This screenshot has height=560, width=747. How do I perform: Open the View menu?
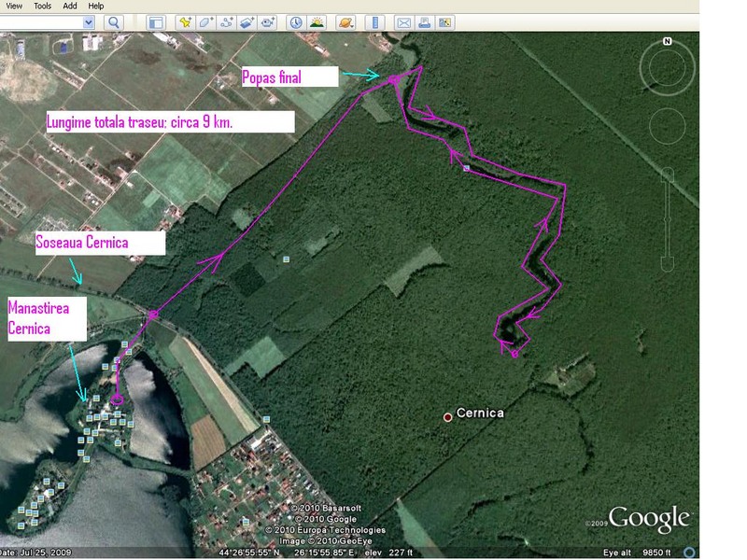pos(14,6)
